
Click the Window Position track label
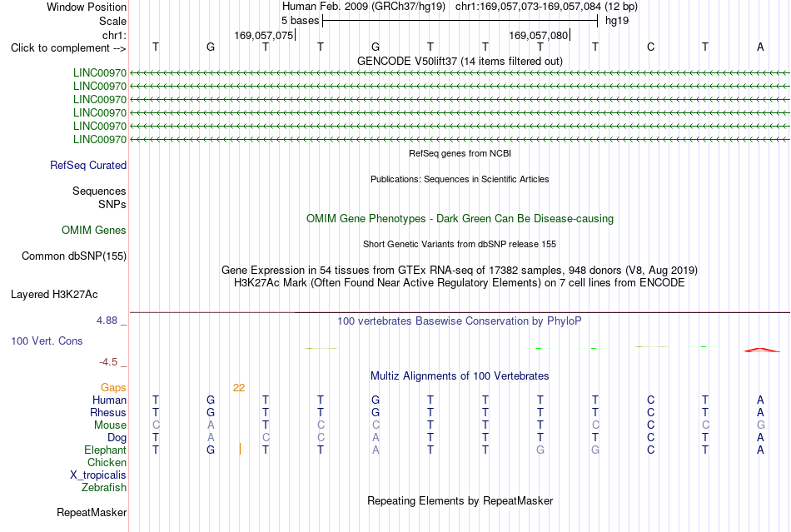point(87,7)
